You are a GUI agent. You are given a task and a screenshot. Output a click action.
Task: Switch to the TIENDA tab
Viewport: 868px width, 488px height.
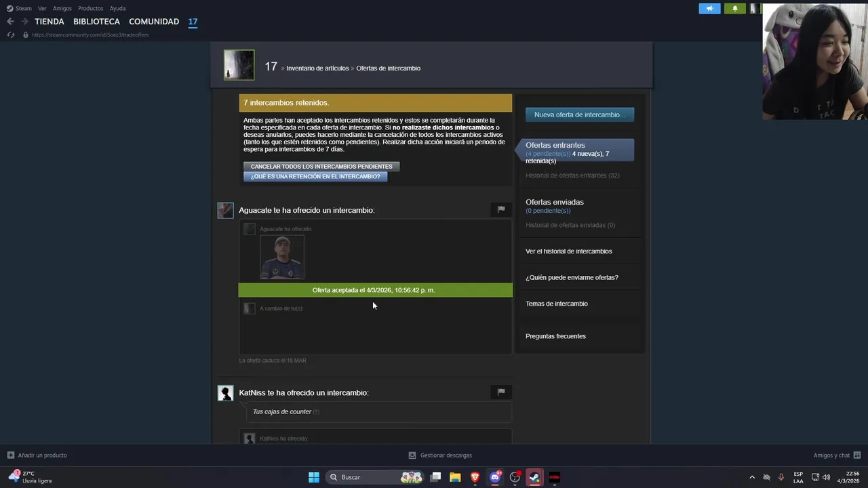50,22
